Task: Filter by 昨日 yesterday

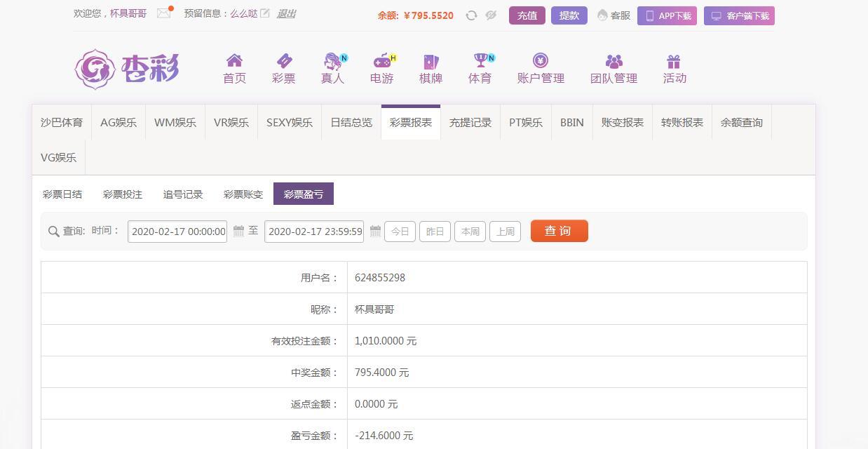Action: [435, 232]
